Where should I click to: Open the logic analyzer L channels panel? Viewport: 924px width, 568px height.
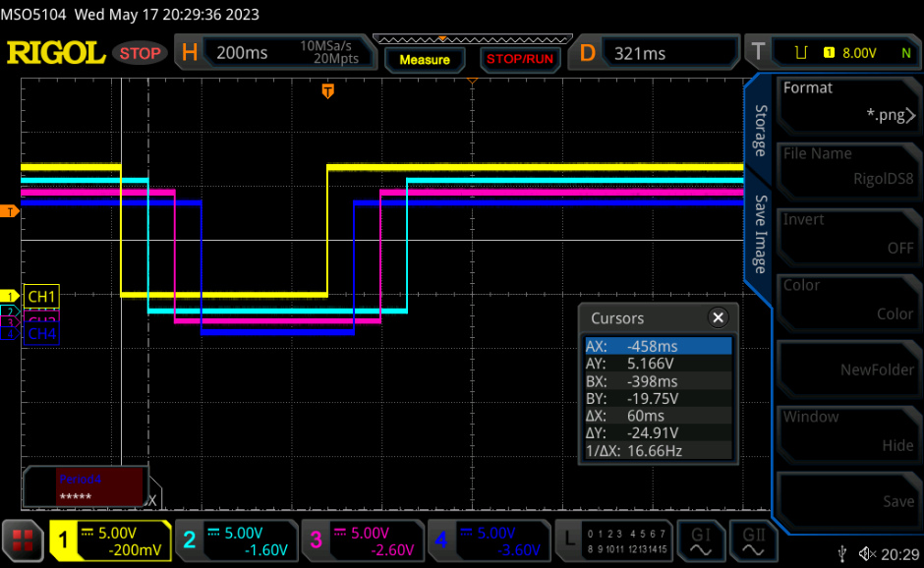click(614, 540)
